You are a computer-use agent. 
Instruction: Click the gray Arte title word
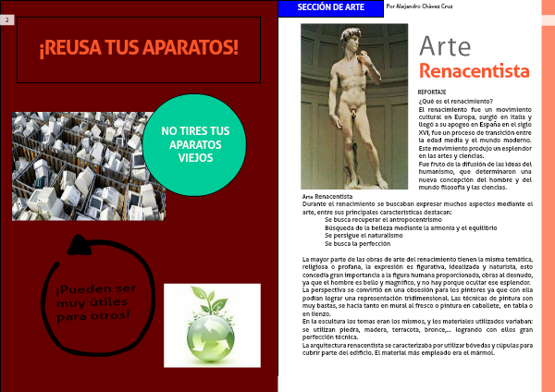pyautogui.click(x=445, y=46)
